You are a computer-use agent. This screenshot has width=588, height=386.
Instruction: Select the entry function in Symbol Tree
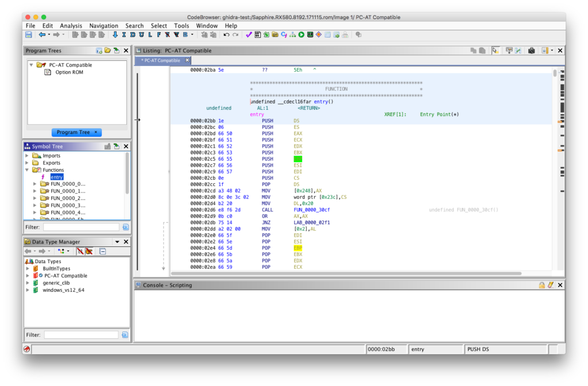coord(56,176)
